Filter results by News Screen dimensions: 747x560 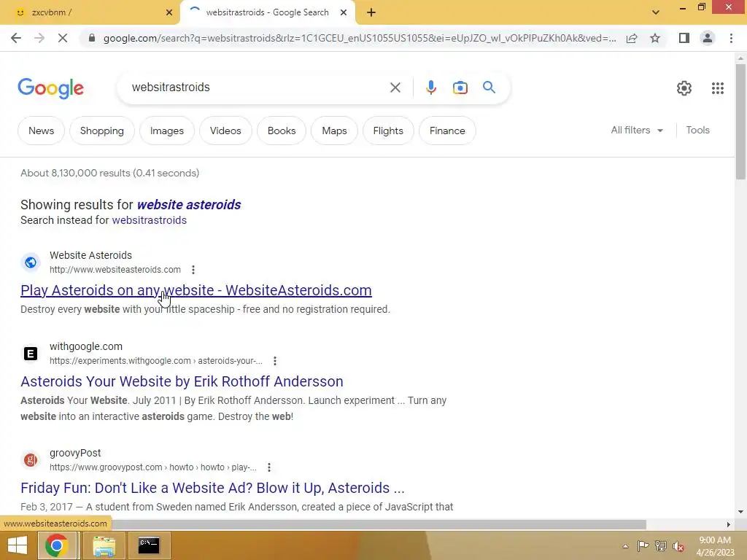click(x=41, y=131)
